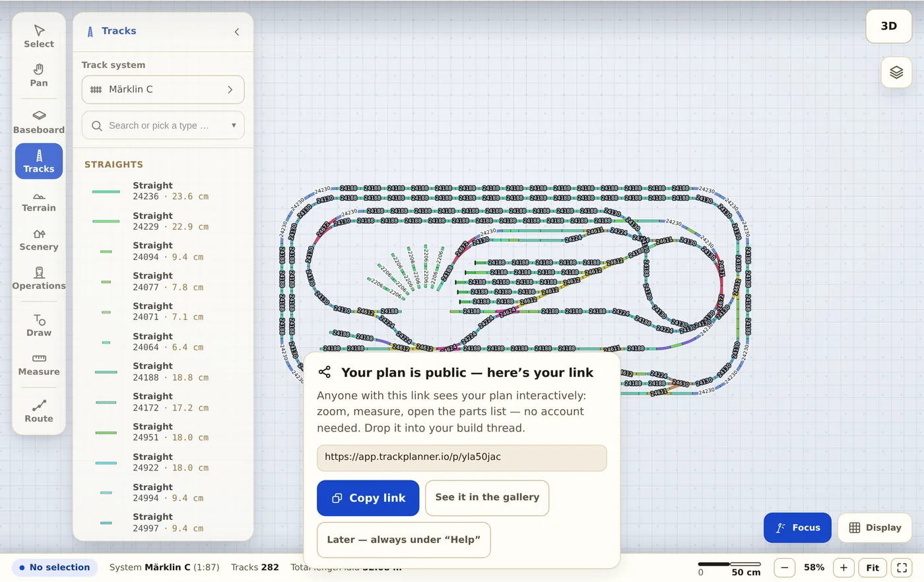Select Straight 24994 9.4 cm track
The height and width of the screenshot is (582, 924).
[163, 493]
